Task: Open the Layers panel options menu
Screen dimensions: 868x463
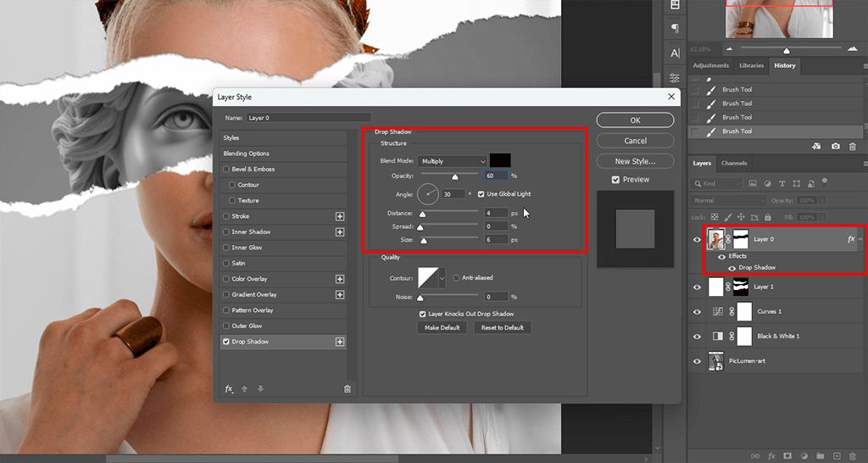Action: (865, 164)
